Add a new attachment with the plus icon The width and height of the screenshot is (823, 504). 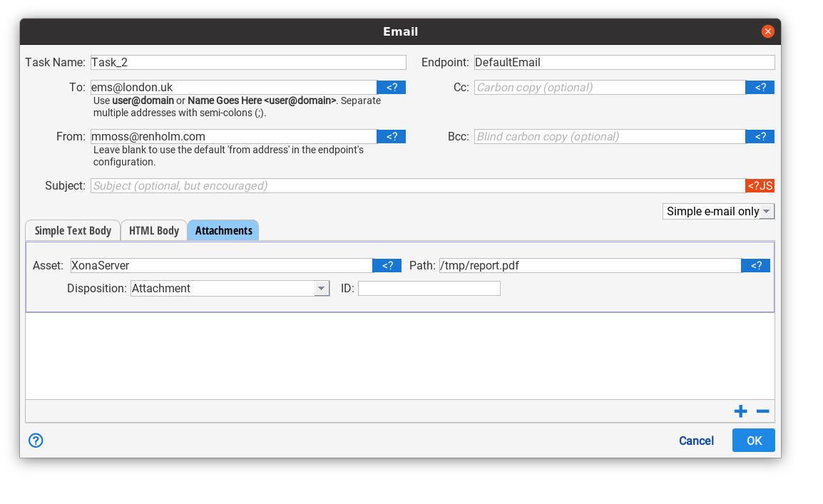[x=740, y=411]
